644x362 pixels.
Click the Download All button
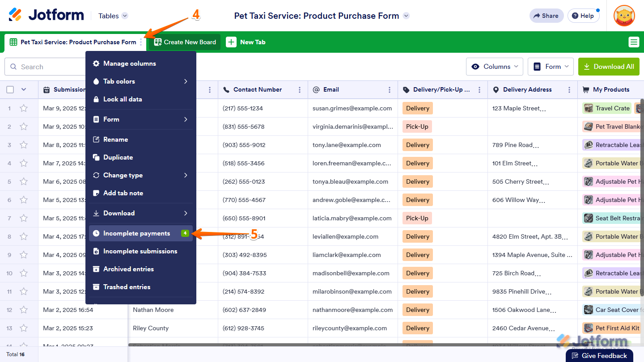pos(608,67)
